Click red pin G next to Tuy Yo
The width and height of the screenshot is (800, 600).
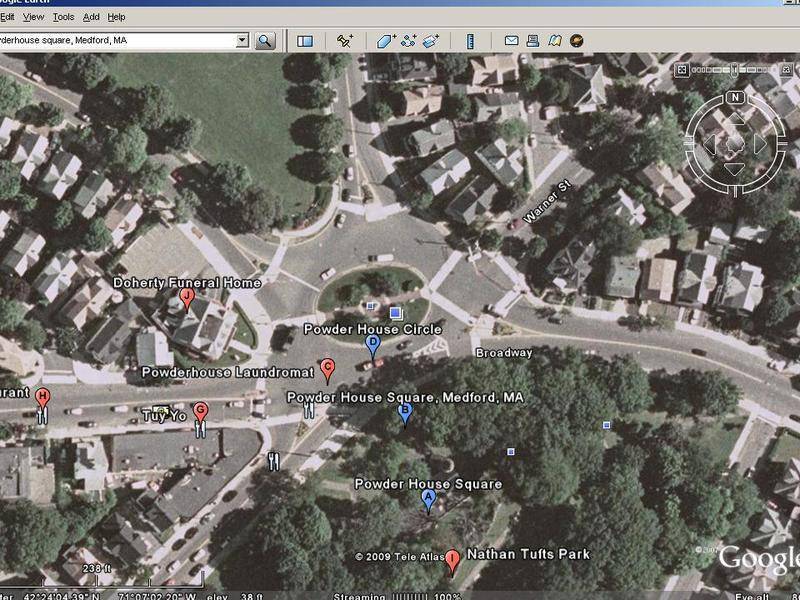201,413
